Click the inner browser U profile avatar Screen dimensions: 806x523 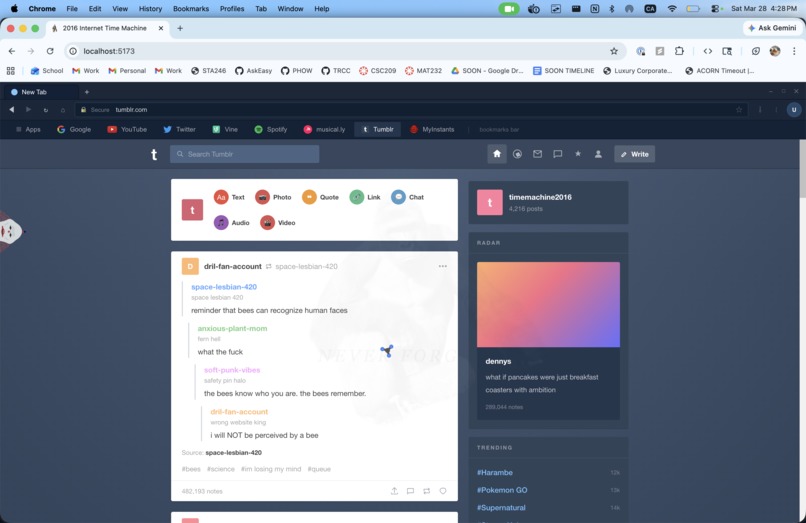pos(794,110)
